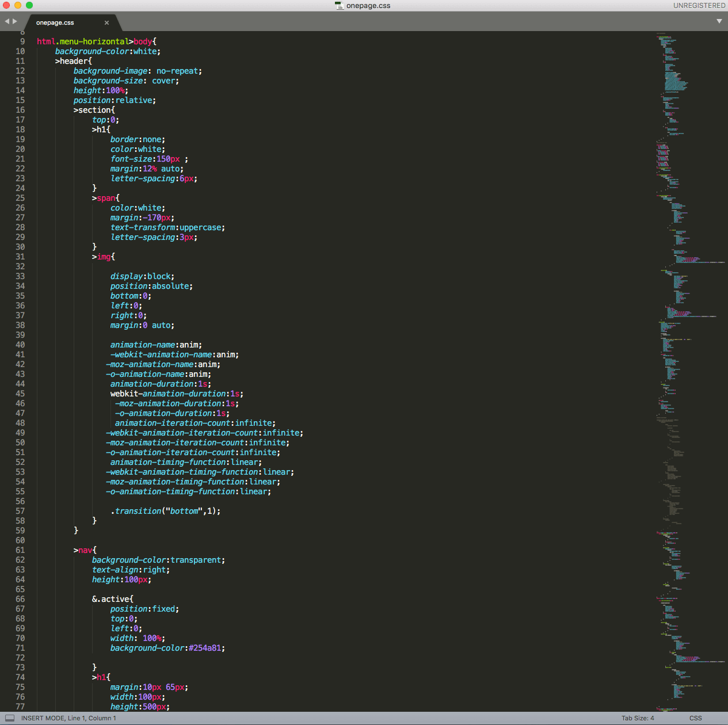Click the tab history forward arrow
This screenshot has width=728, height=725.
[15, 21]
